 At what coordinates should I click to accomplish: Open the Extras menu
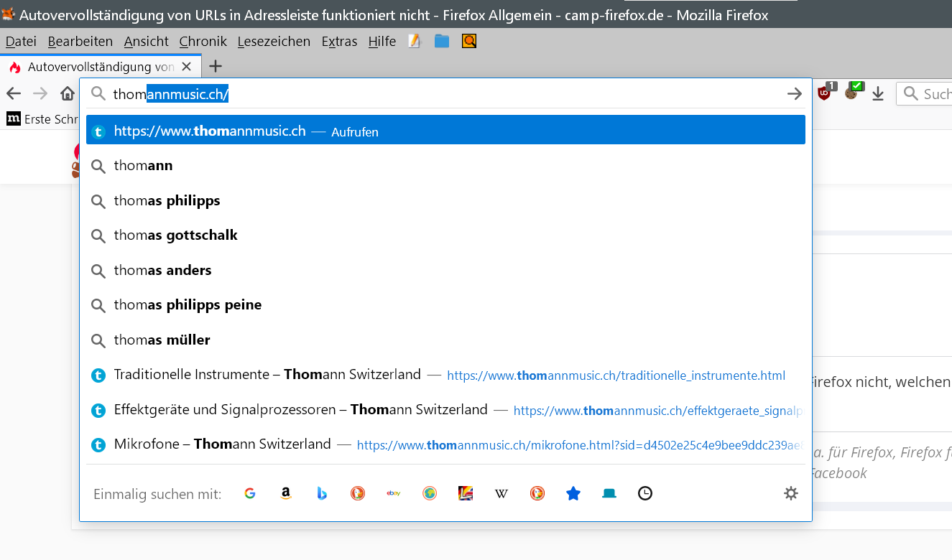[x=340, y=42]
